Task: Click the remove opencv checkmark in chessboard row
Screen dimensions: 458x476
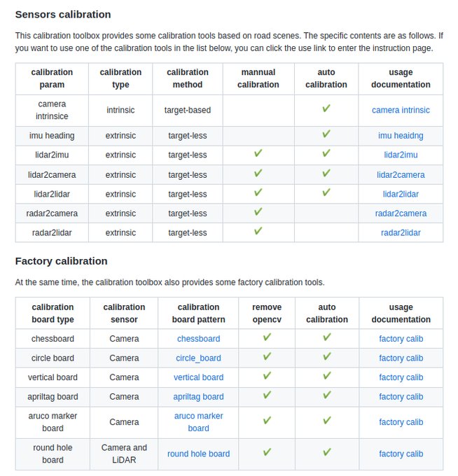Action: (267, 337)
